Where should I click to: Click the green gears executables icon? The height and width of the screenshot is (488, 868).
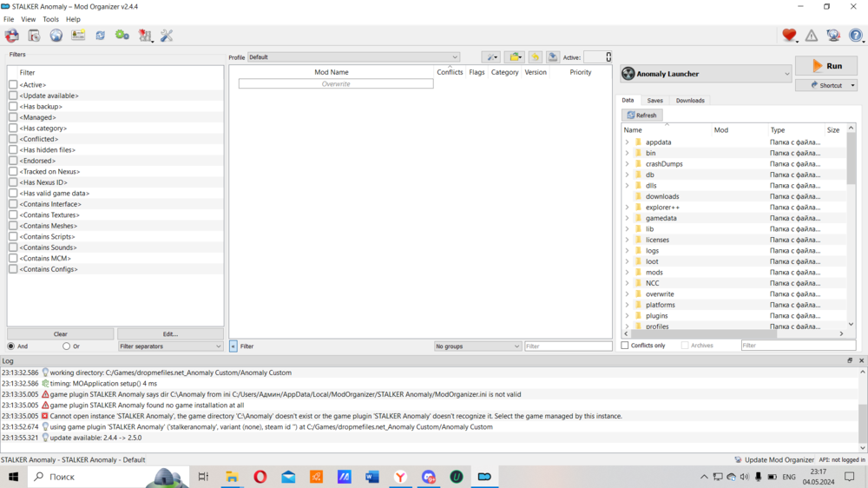coord(122,36)
